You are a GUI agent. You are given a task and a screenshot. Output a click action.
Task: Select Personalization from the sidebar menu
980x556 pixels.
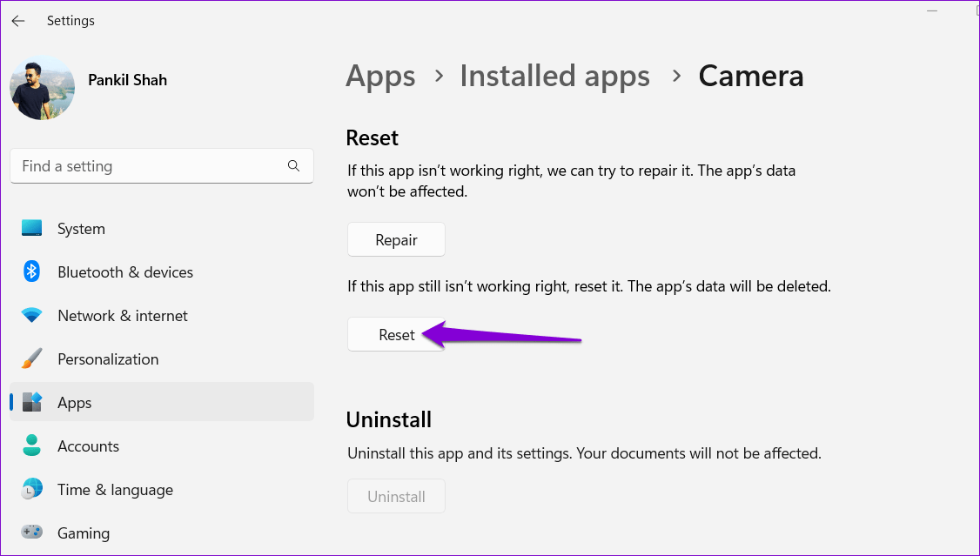pos(108,358)
